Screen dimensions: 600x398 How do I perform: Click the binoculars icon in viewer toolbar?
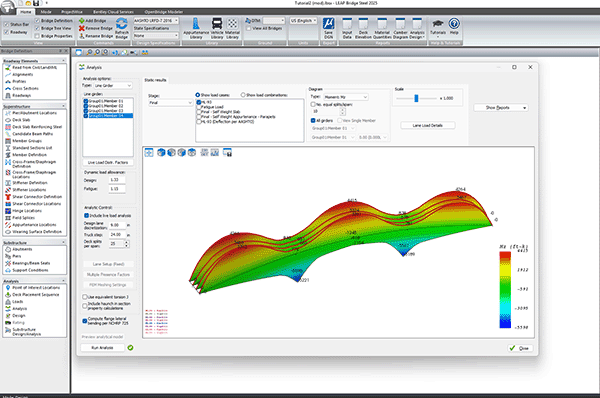(145, 52)
